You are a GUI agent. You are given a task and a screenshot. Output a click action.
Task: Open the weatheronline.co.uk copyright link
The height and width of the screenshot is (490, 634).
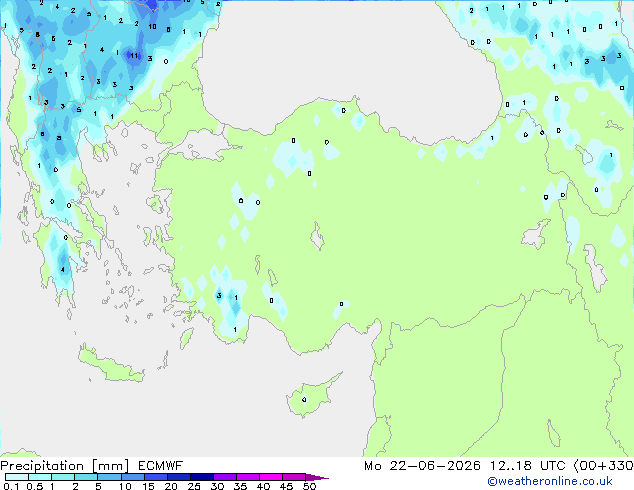(550, 481)
